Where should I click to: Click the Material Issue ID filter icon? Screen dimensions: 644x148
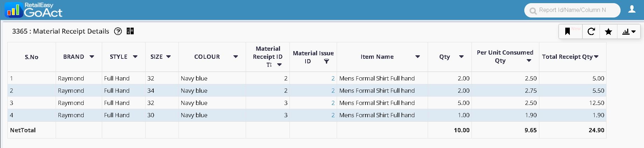click(x=326, y=62)
